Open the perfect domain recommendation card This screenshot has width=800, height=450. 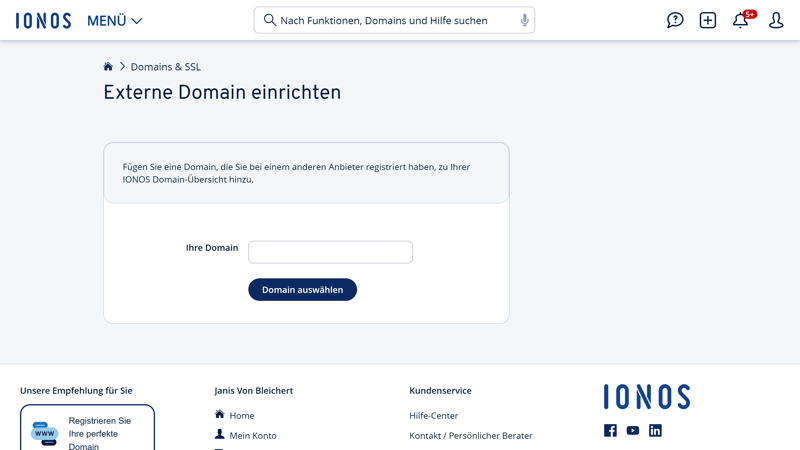click(87, 430)
